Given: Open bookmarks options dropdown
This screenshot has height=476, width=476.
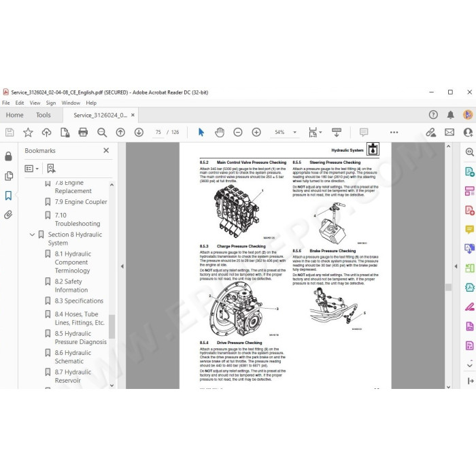Looking at the screenshot, I should pos(31,169).
